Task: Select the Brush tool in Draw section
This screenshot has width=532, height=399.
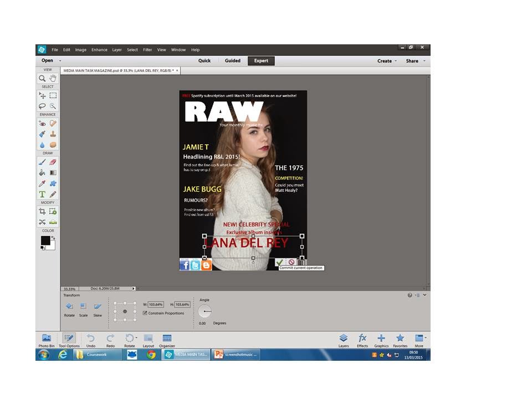Action: click(42, 162)
